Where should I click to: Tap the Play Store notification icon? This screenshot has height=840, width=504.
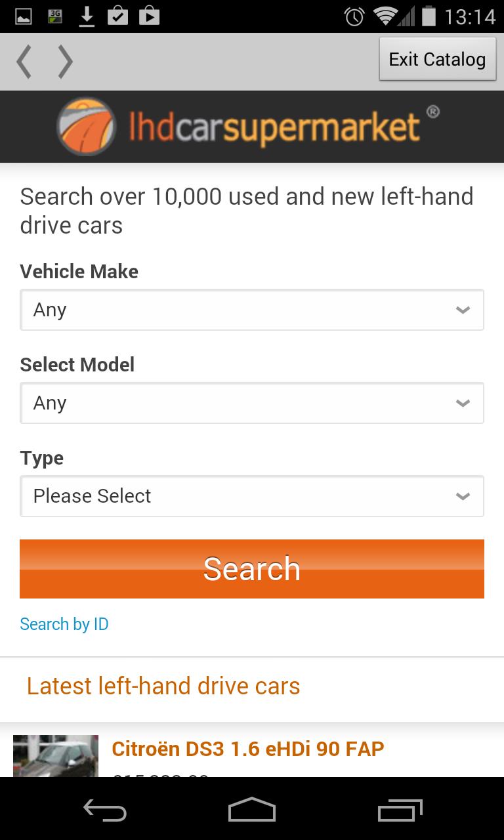149,16
